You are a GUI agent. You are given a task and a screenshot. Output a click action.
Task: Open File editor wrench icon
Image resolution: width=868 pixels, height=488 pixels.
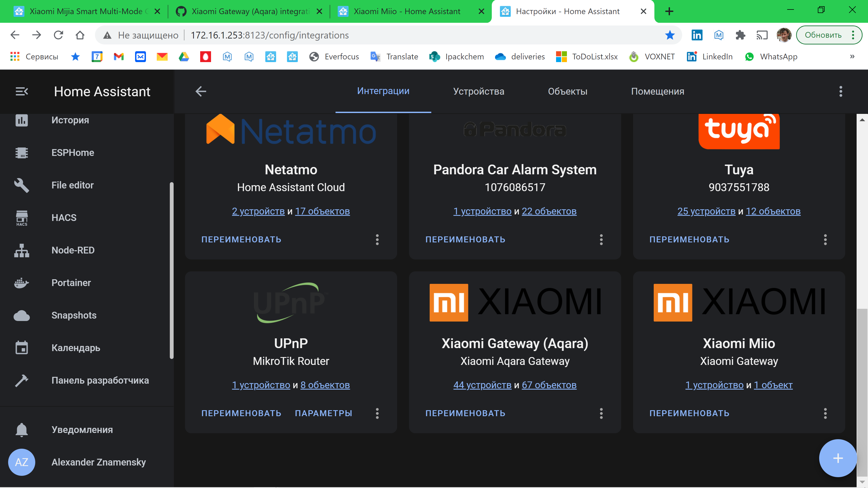(22, 185)
